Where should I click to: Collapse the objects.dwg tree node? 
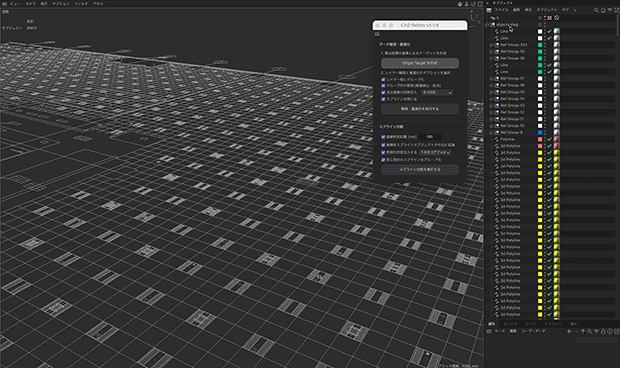coord(487,25)
